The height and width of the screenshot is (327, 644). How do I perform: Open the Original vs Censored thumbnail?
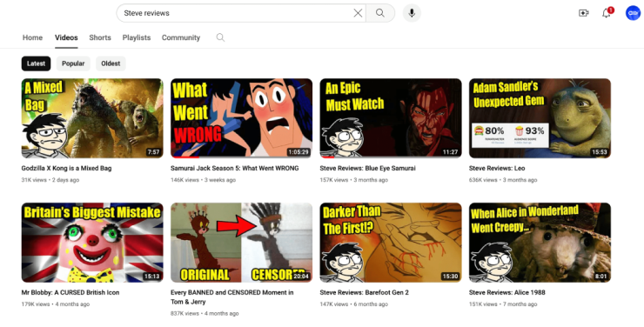[x=242, y=243]
